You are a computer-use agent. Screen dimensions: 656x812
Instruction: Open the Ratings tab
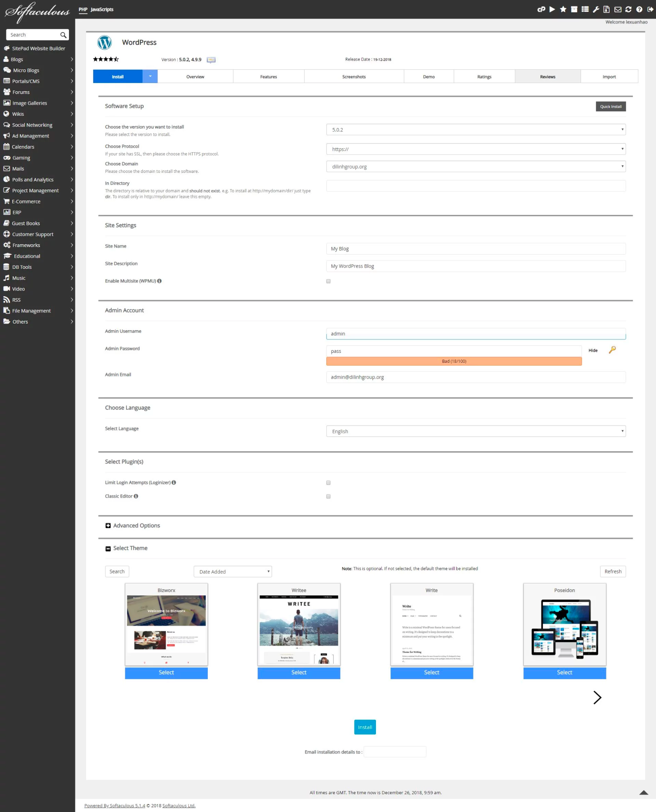click(x=484, y=77)
